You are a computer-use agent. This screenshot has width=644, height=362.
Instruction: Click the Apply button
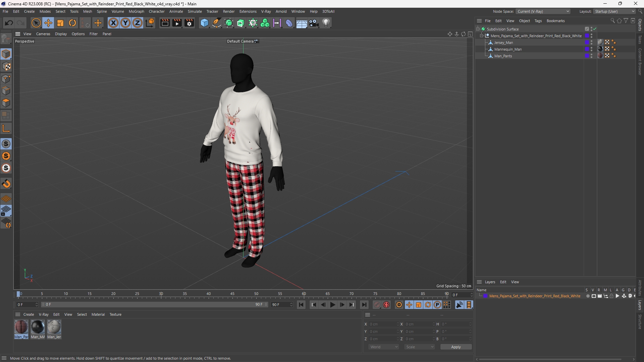(456, 347)
